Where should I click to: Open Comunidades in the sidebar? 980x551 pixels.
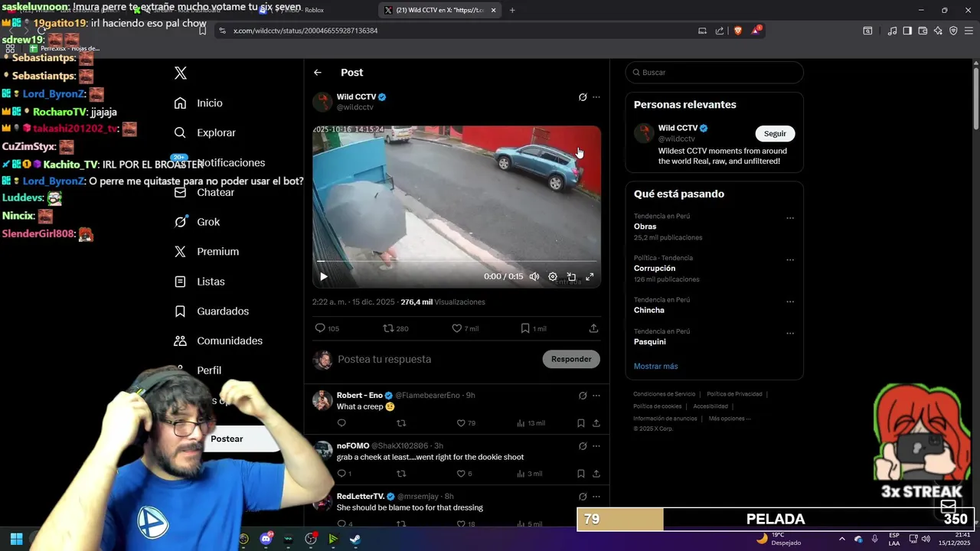click(x=218, y=341)
